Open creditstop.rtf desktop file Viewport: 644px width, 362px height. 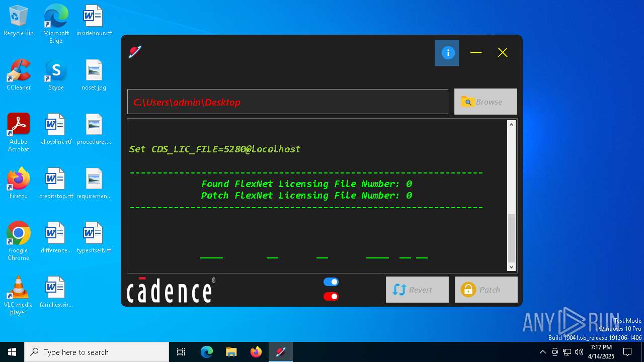pyautogui.click(x=56, y=184)
